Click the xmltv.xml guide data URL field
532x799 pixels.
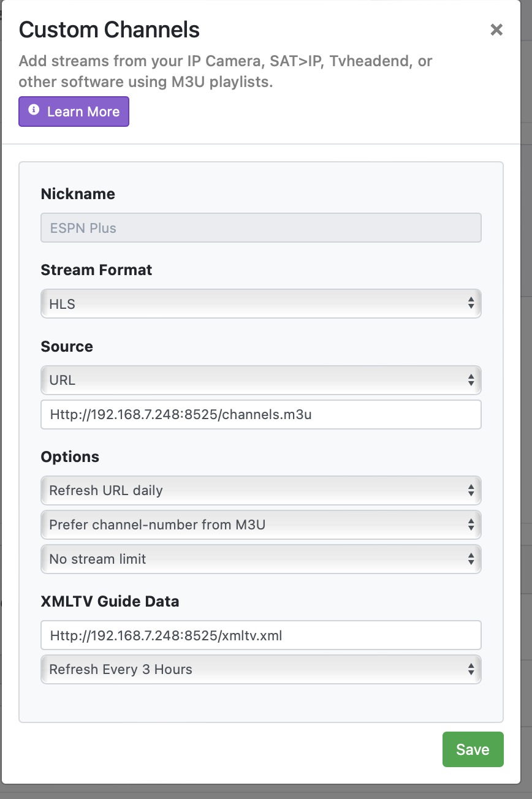click(260, 635)
